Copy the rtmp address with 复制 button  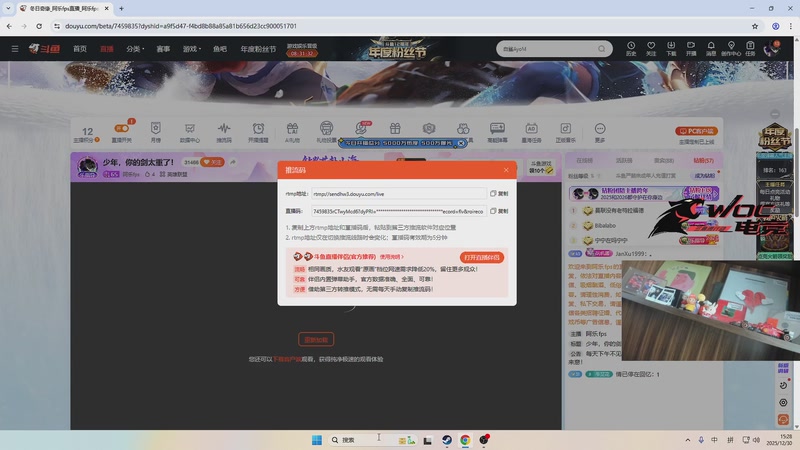499,194
